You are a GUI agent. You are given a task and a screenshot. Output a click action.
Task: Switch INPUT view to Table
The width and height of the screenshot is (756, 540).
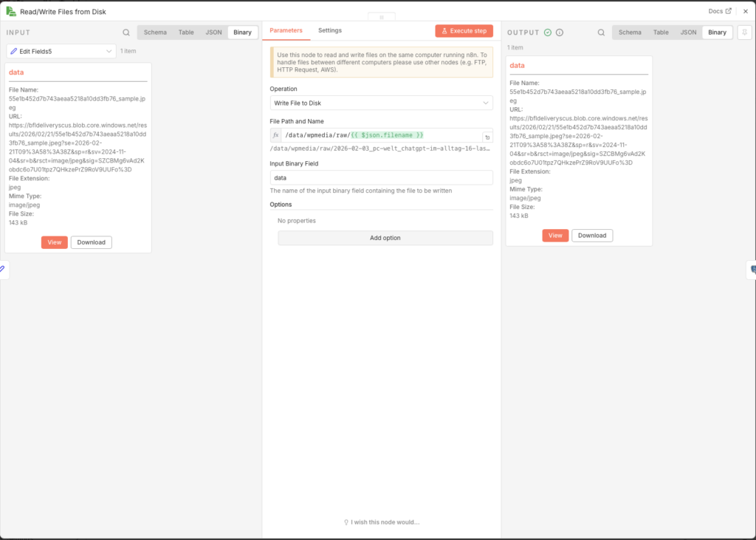point(186,33)
